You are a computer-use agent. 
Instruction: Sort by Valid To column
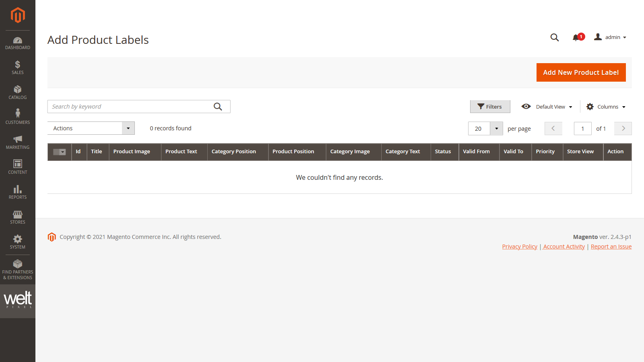(515, 152)
